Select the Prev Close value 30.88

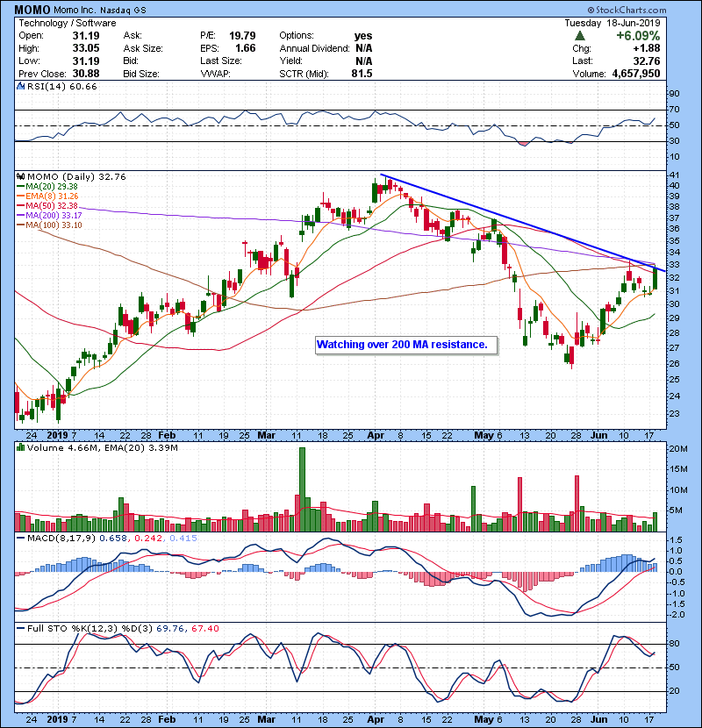[x=86, y=74]
